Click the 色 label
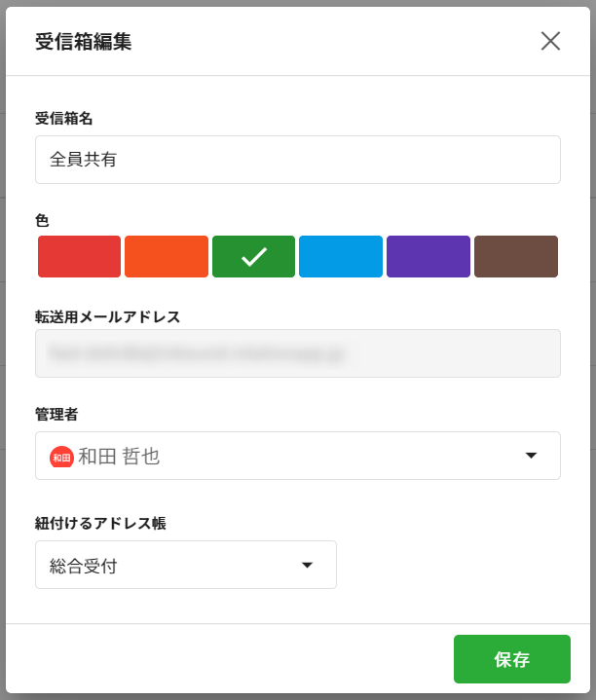This screenshot has width=596, height=700. pyautogui.click(x=42, y=220)
